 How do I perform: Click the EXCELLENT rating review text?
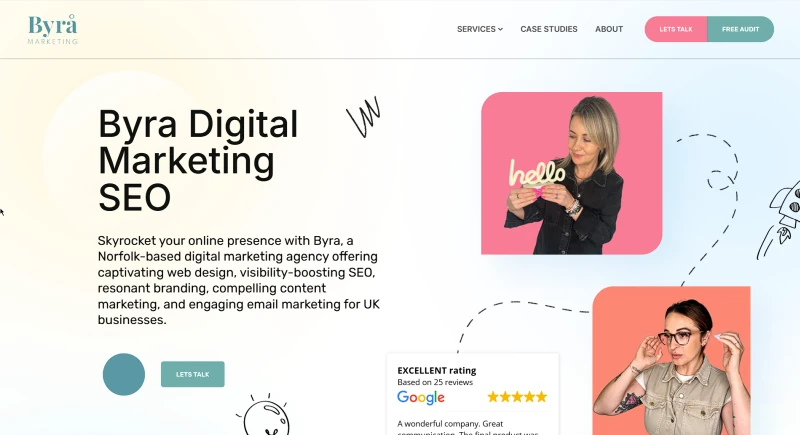pos(436,371)
